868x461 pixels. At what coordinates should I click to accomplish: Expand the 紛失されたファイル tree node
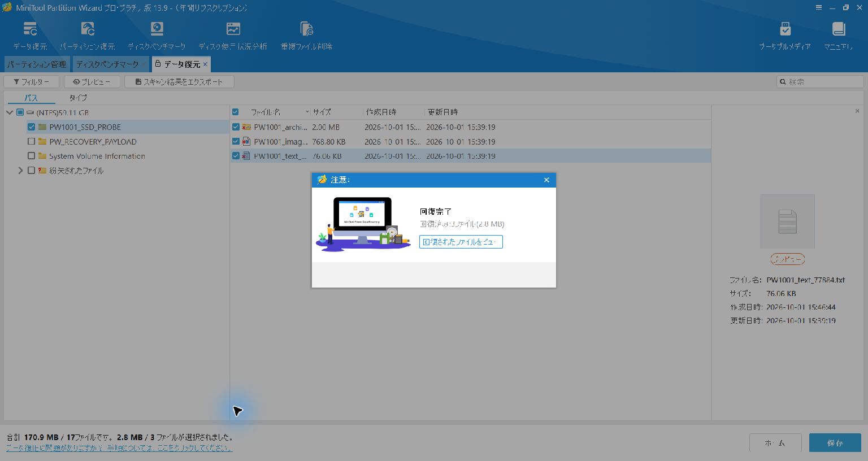(20, 170)
